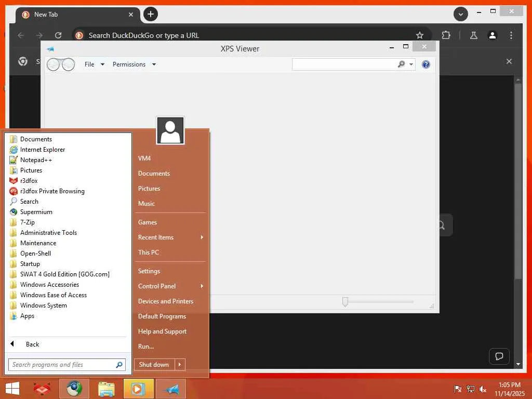Launch Supermium from programs list
This screenshot has height=399, width=532.
[36, 212]
